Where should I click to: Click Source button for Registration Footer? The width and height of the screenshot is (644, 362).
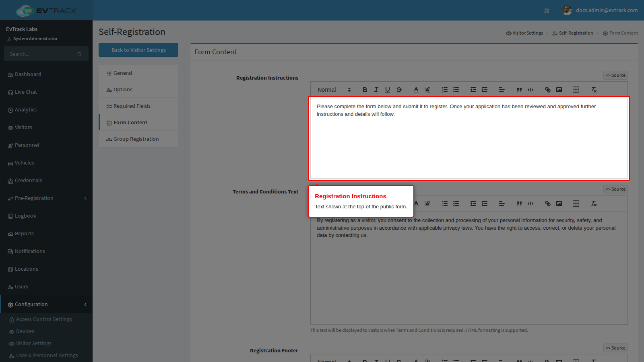pos(615,348)
